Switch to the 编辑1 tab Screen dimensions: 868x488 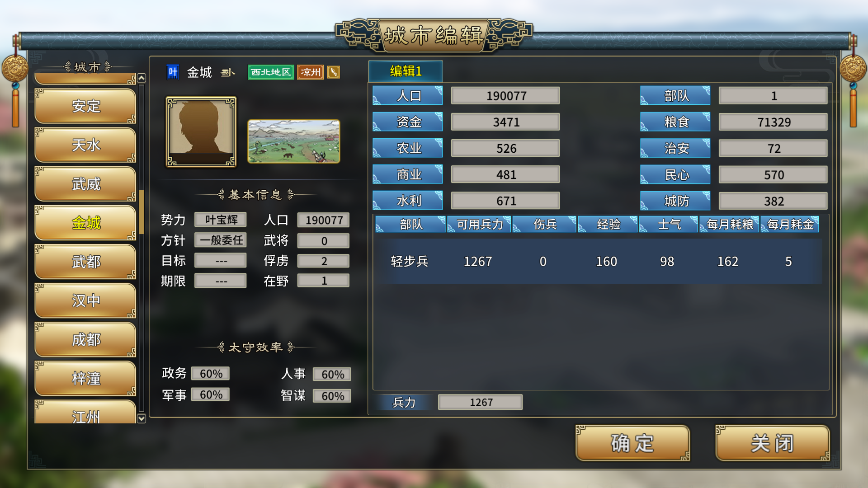[406, 71]
